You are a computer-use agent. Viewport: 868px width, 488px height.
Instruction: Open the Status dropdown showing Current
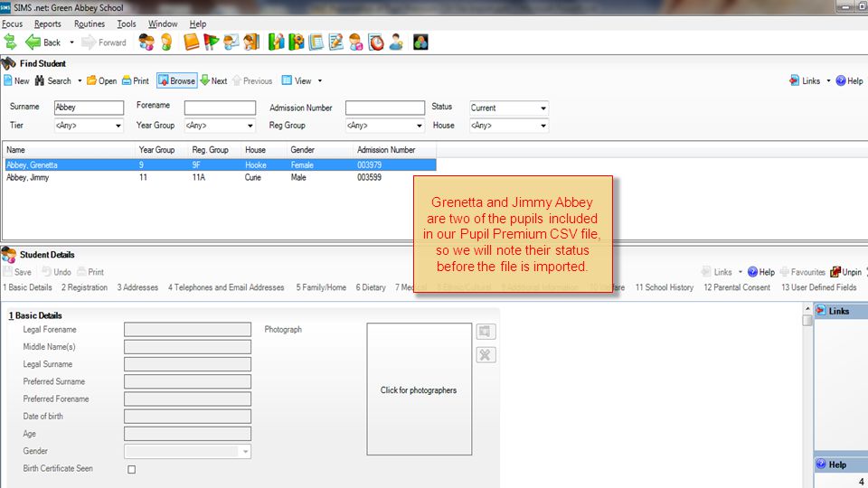(x=509, y=108)
